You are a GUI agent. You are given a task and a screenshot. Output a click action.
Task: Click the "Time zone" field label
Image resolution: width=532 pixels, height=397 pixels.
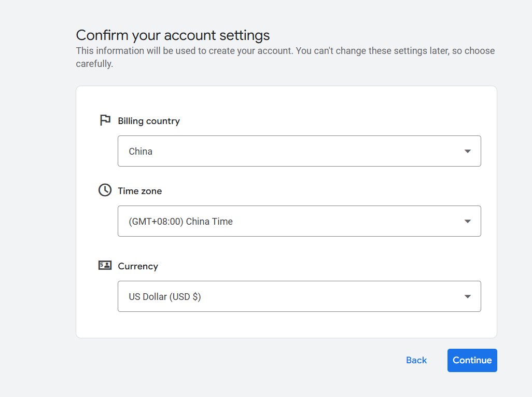tap(139, 191)
